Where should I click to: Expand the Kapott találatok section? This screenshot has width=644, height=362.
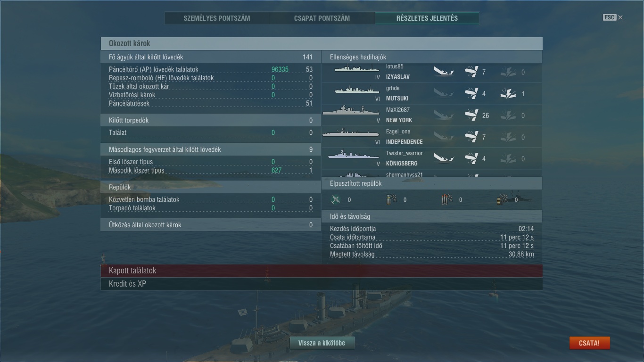(x=322, y=271)
